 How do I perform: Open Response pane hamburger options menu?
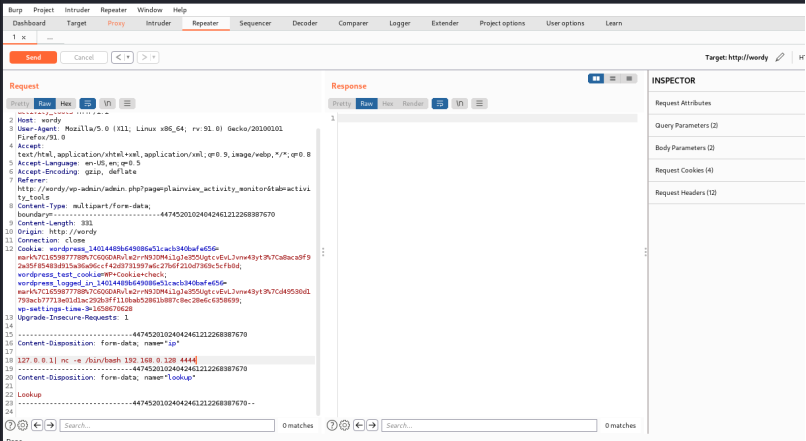[x=479, y=103]
